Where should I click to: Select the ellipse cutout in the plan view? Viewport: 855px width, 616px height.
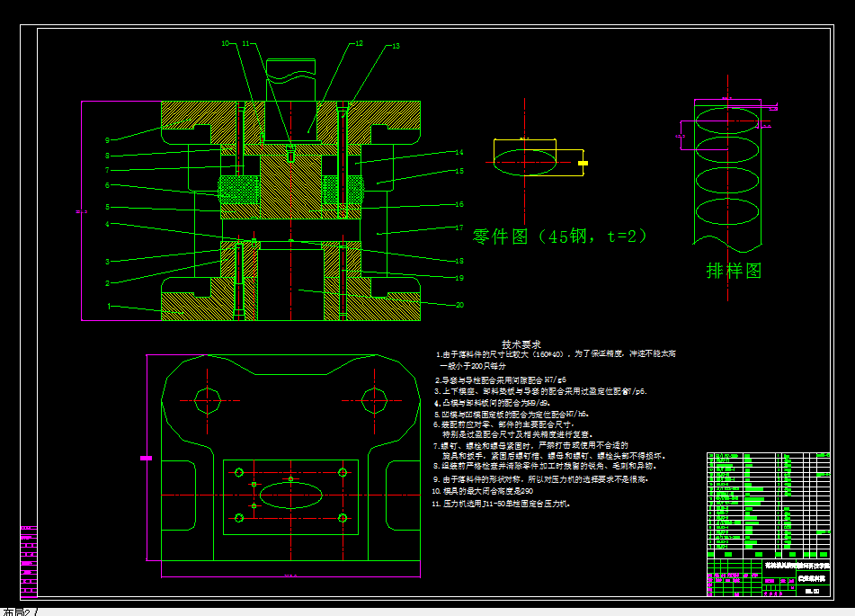(290, 495)
